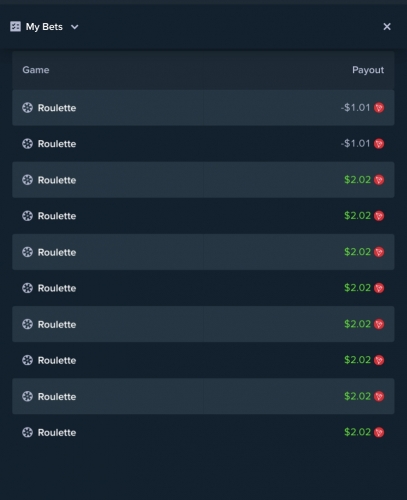Click the last row $2.02 payout
This screenshot has width=407, height=500.
coord(357,432)
